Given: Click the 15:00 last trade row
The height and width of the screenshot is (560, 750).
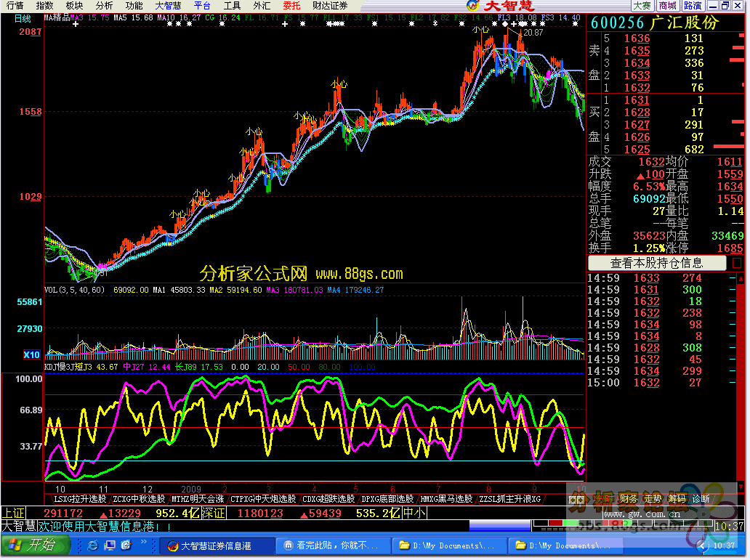Looking at the screenshot, I should click(660, 383).
